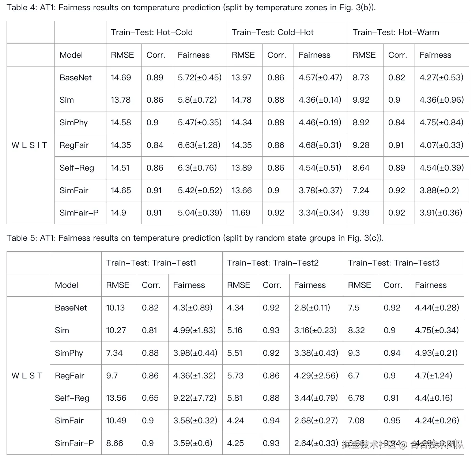The height and width of the screenshot is (461, 476).
Task: Select the 'Train–Test: Hot–Cold' header cell
Action: coord(152,33)
